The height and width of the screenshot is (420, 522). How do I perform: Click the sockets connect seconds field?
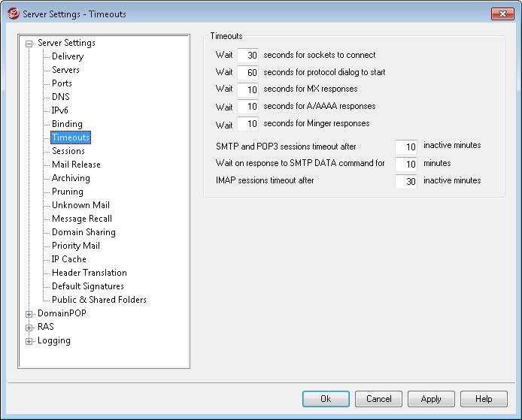pos(247,55)
